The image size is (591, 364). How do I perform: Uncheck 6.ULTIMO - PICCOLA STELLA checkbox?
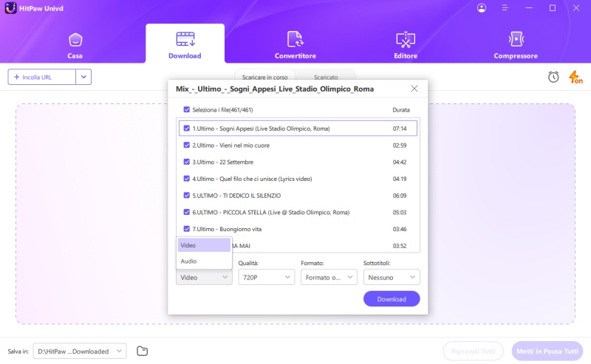pos(187,212)
